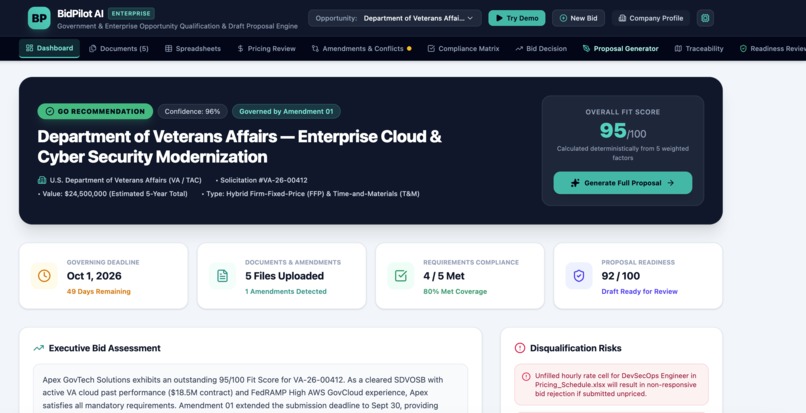The width and height of the screenshot is (806, 413).
Task: Click the Documents tab icon
Action: click(93, 48)
